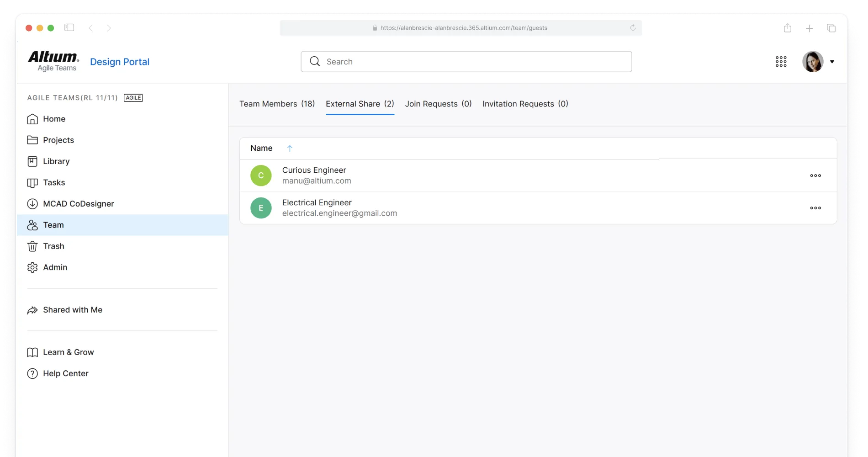Viewport: 868px width, 457px height.
Task: Focus the Search input field
Action: (466, 62)
